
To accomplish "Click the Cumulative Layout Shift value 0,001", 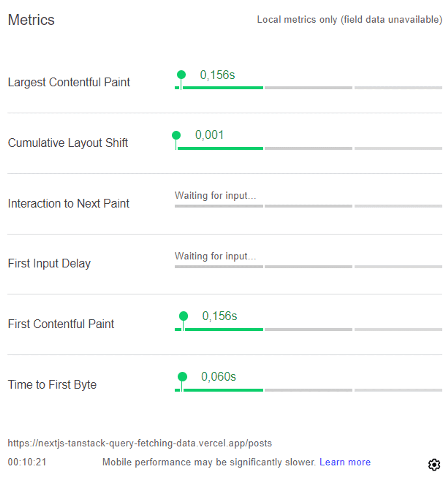I will 209,135.
